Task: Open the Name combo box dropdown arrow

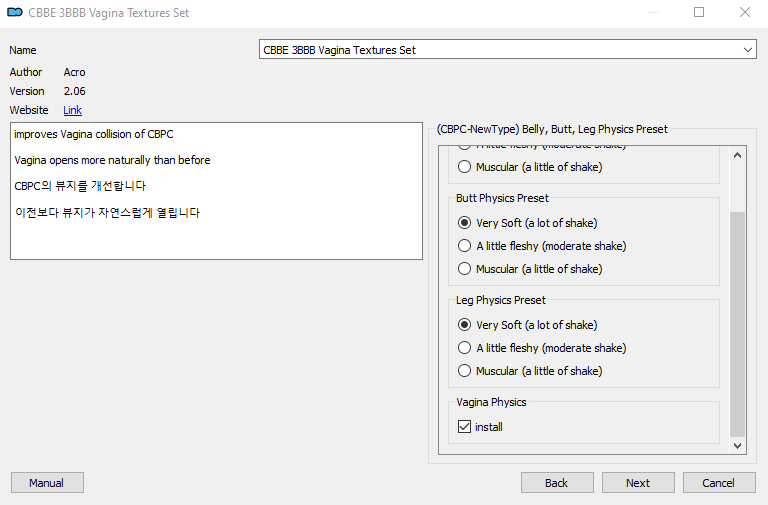Action: point(747,50)
